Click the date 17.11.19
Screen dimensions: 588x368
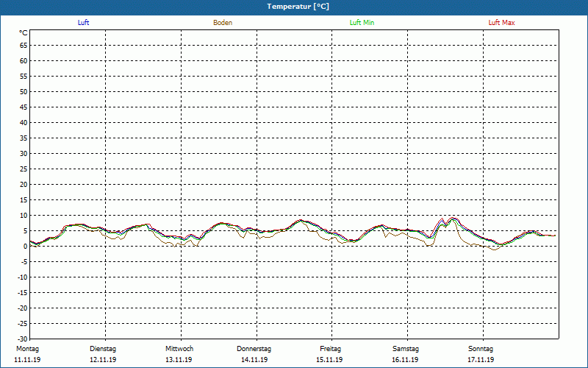pyautogui.click(x=481, y=360)
